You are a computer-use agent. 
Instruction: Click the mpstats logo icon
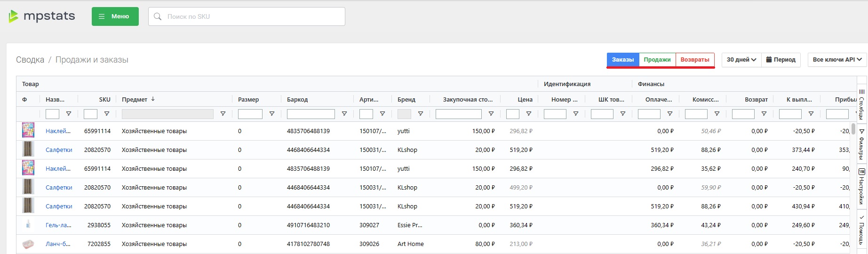point(14,16)
